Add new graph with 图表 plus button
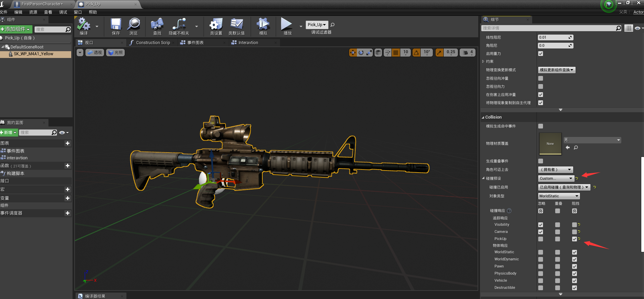Image resolution: width=644 pixels, height=299 pixels. tap(67, 143)
